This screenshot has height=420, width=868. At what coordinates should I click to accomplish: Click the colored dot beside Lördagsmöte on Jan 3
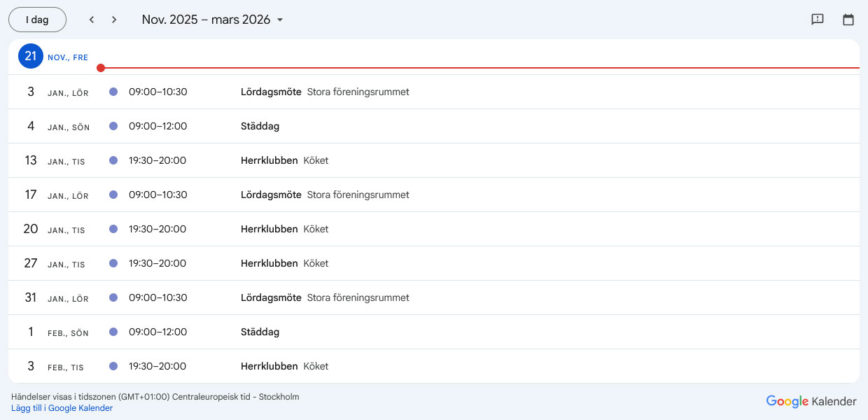(x=113, y=92)
